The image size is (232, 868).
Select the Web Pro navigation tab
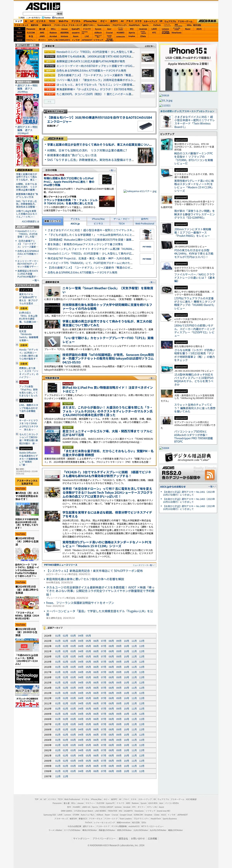pyautogui.click(x=63, y=21)
